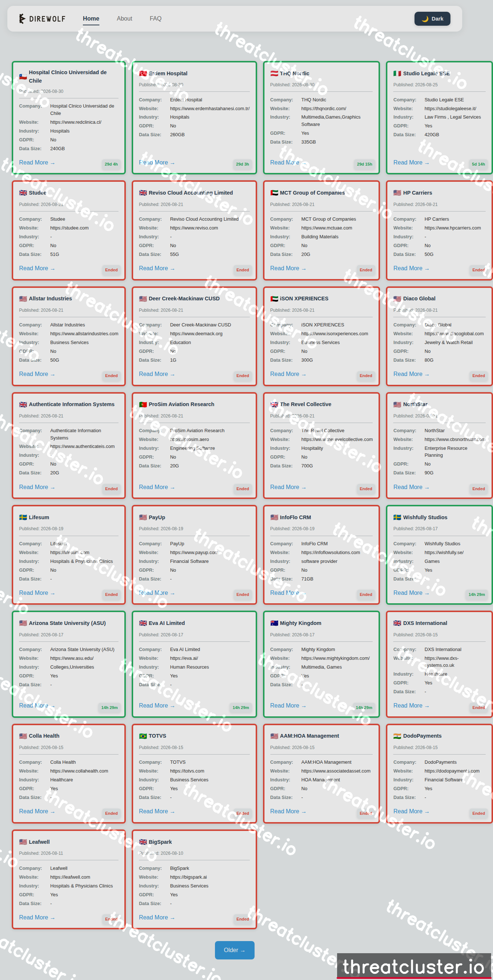Open the FAQ navigation item
The width and height of the screenshot is (493, 980).
(156, 19)
